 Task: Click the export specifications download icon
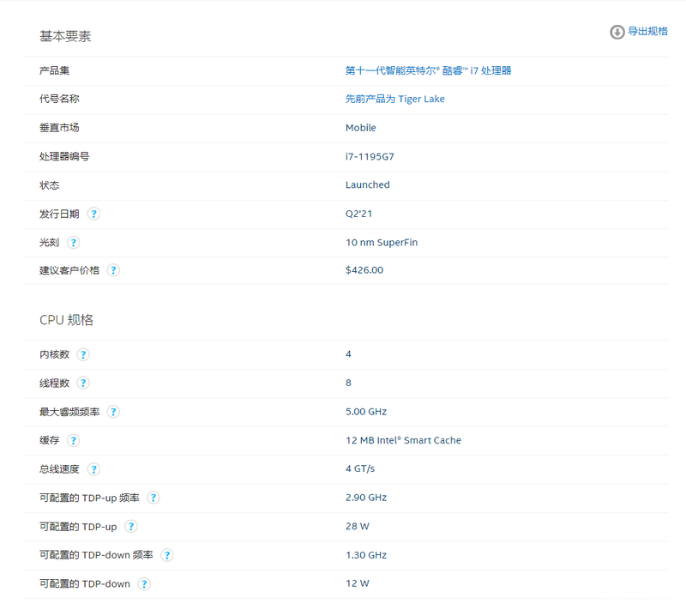coord(617,32)
